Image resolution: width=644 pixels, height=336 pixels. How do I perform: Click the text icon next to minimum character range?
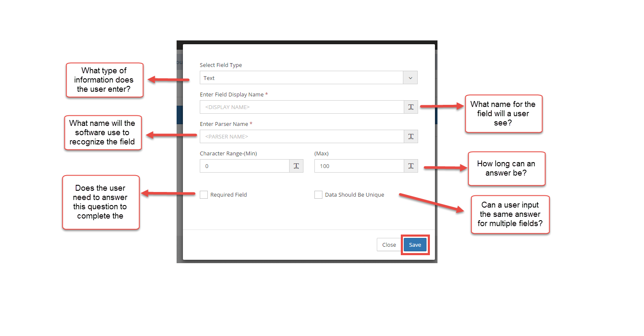(x=296, y=166)
